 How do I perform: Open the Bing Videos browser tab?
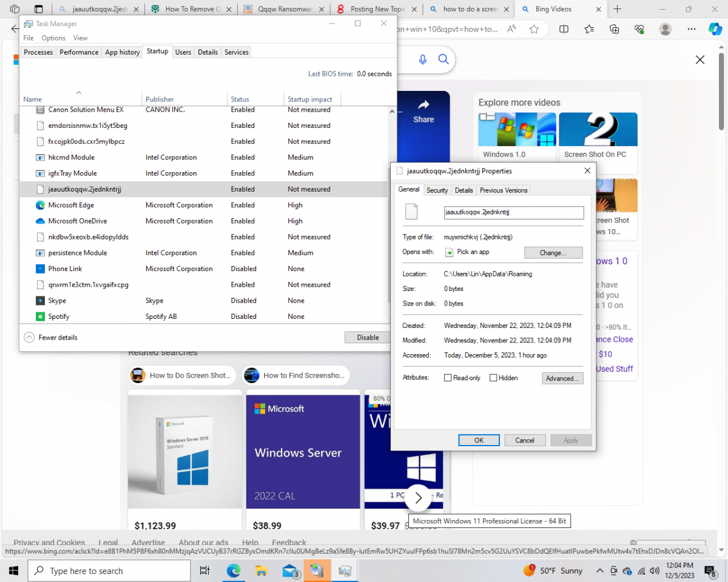pyautogui.click(x=561, y=9)
